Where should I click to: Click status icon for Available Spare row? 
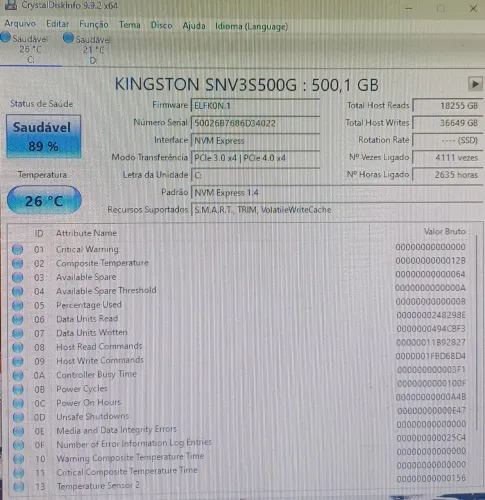pos(17,277)
